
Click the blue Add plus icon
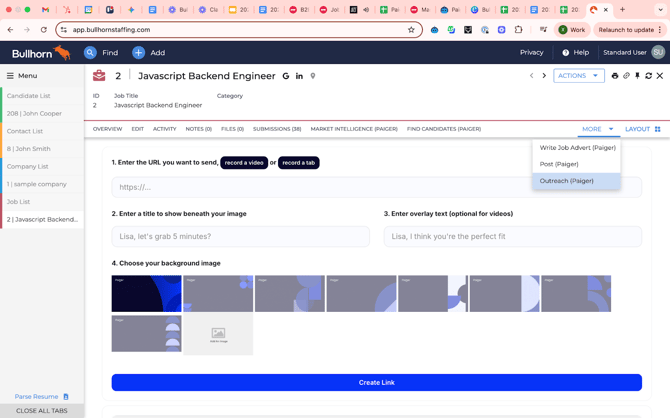[138, 53]
